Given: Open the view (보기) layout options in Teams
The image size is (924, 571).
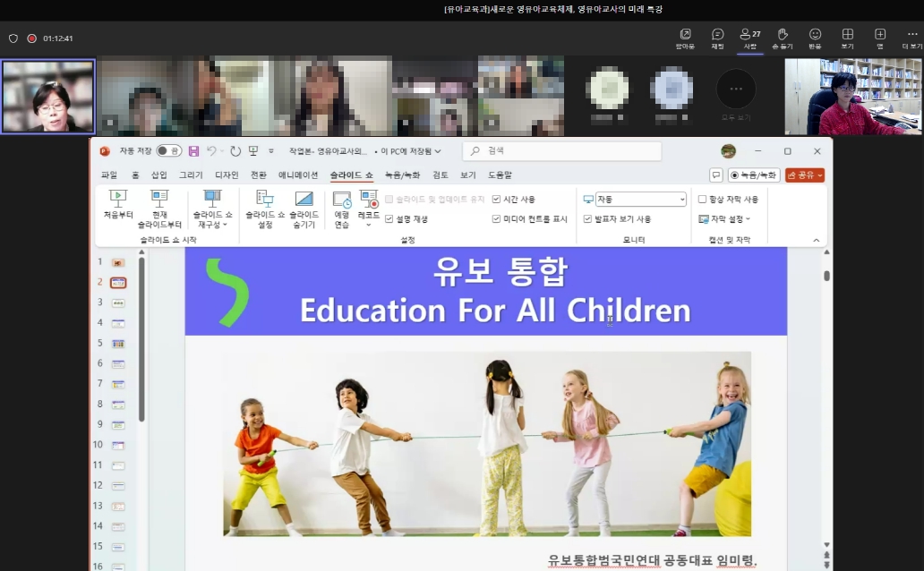Looking at the screenshot, I should click(x=847, y=38).
